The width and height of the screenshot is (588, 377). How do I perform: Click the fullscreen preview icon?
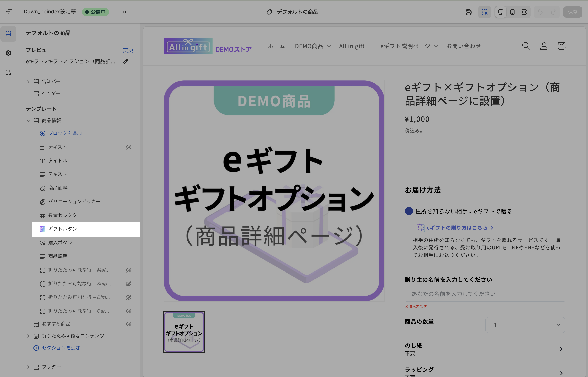click(524, 12)
